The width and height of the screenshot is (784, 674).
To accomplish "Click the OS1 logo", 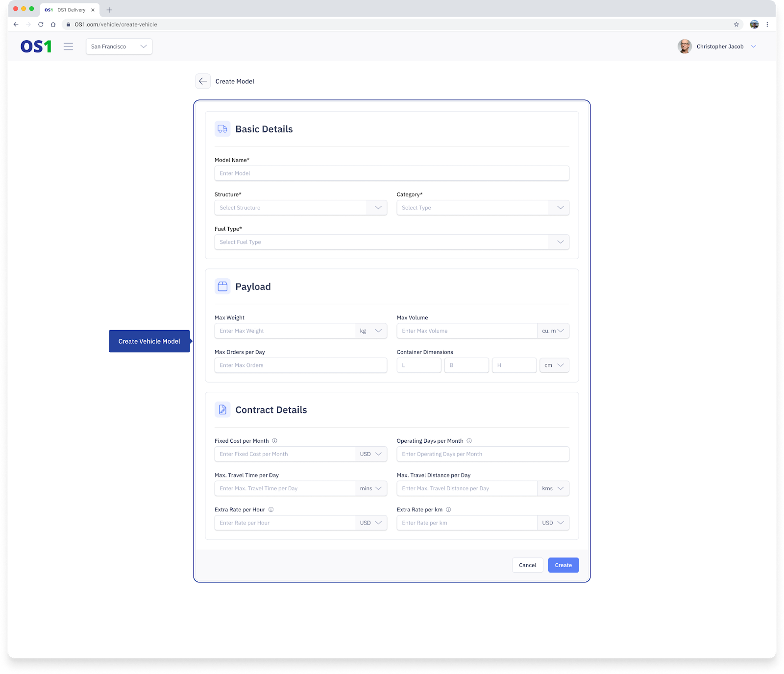I will (x=36, y=47).
